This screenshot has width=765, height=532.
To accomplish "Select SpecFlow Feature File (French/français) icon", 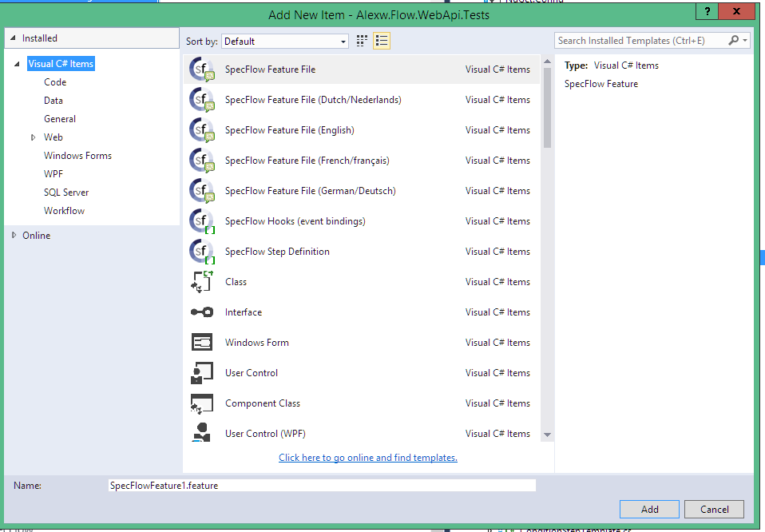I will coord(202,160).
